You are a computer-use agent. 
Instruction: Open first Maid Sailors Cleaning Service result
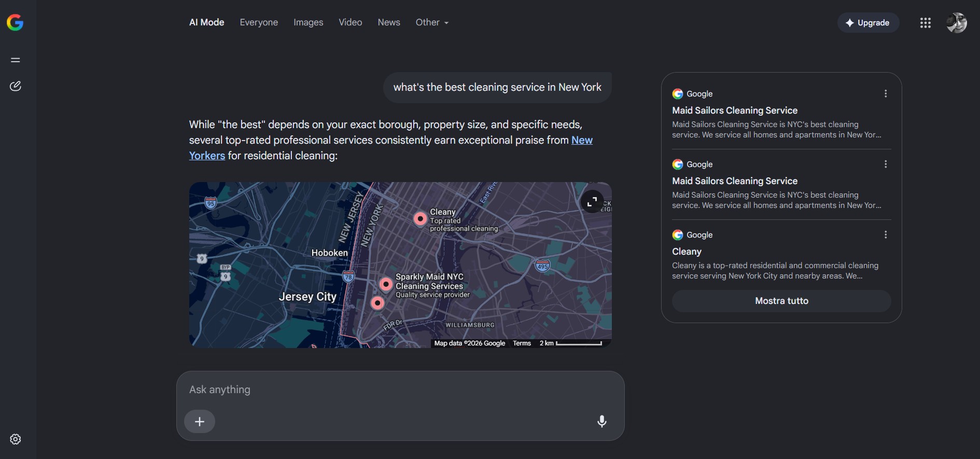(735, 110)
